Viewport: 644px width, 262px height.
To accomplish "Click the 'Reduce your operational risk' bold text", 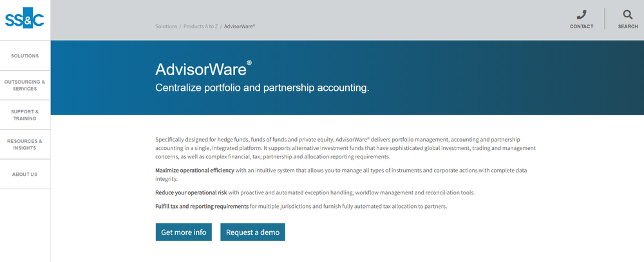I will click(x=191, y=192).
